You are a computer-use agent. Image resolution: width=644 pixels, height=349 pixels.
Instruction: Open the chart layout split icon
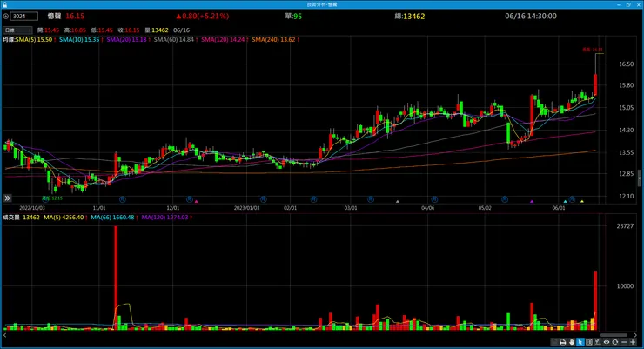pos(589,342)
